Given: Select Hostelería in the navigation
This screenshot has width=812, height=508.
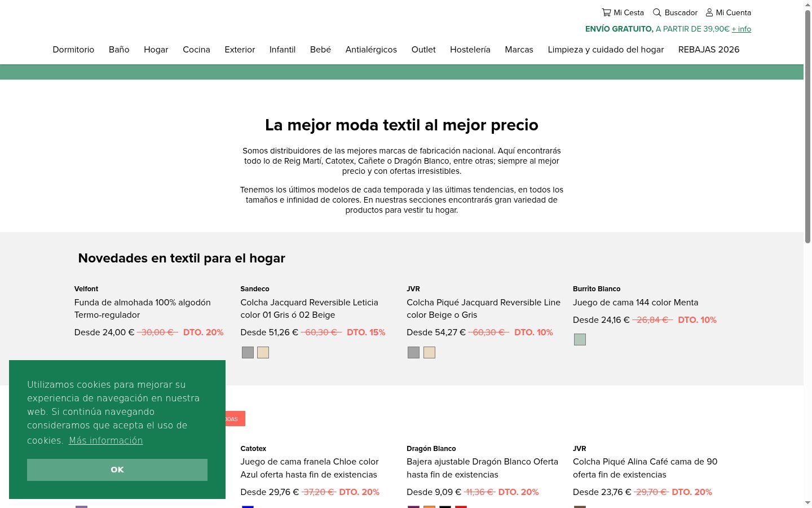Looking at the screenshot, I should click(470, 50).
